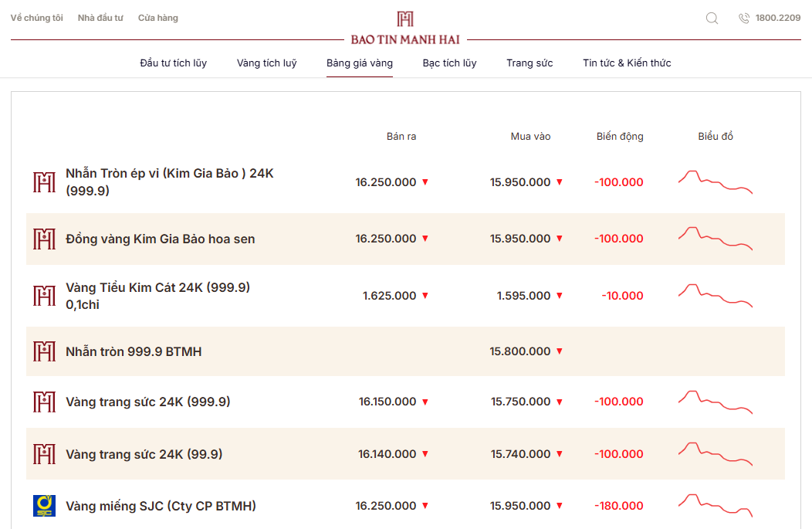Open Về chúng tôi link
This screenshot has width=812, height=529.
[37, 18]
